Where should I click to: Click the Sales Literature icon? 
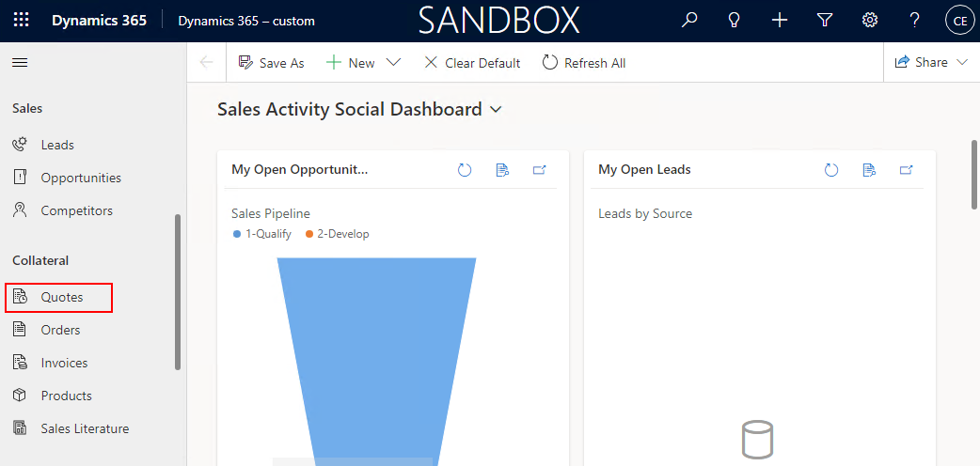point(20,428)
